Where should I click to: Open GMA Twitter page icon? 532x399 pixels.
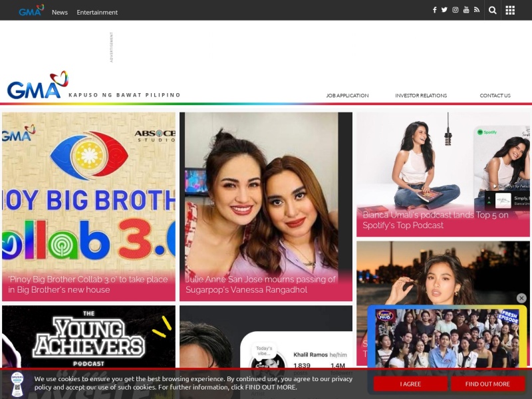(x=444, y=10)
